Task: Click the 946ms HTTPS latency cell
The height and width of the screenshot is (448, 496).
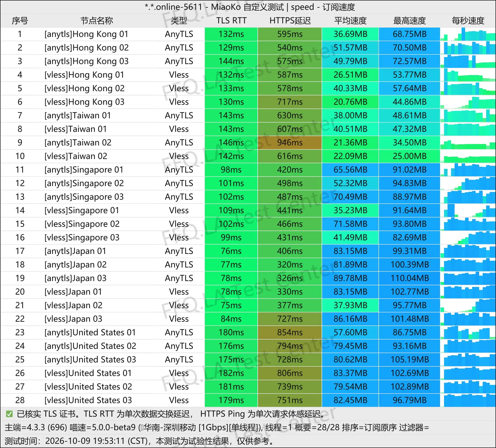Action: (290, 143)
